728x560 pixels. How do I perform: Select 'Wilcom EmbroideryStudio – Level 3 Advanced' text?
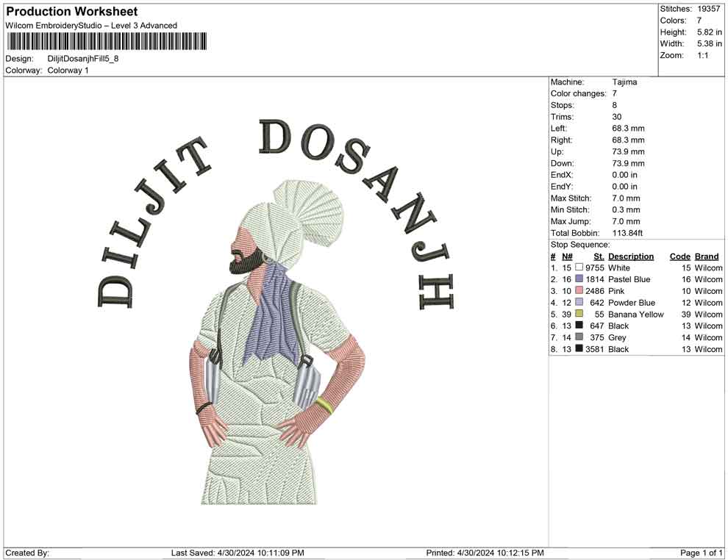click(x=91, y=26)
